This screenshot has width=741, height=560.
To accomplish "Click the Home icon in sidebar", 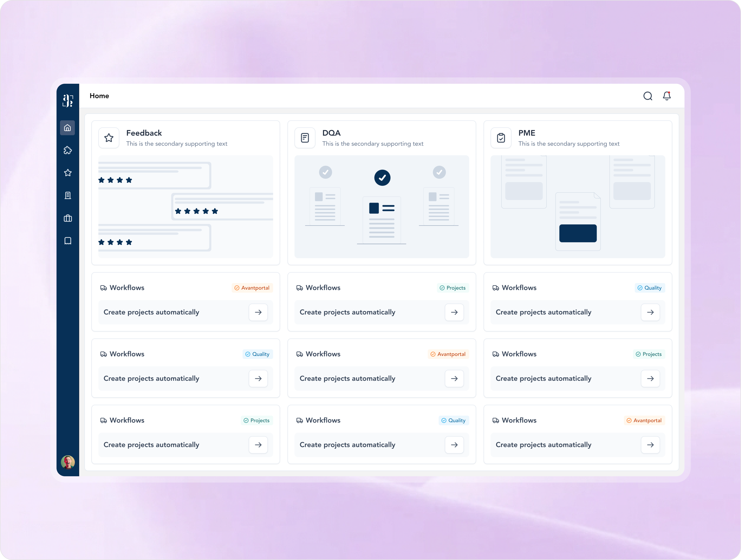I will [x=67, y=128].
